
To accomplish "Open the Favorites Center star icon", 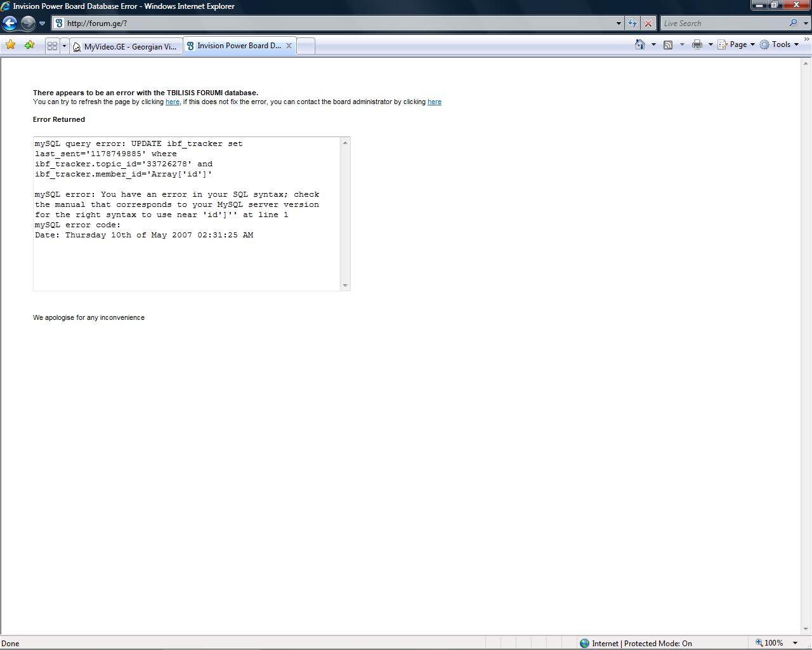I will 11,45.
